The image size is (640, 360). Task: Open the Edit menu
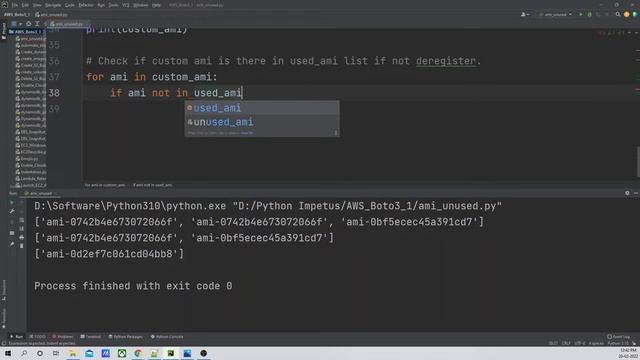(x=25, y=5)
